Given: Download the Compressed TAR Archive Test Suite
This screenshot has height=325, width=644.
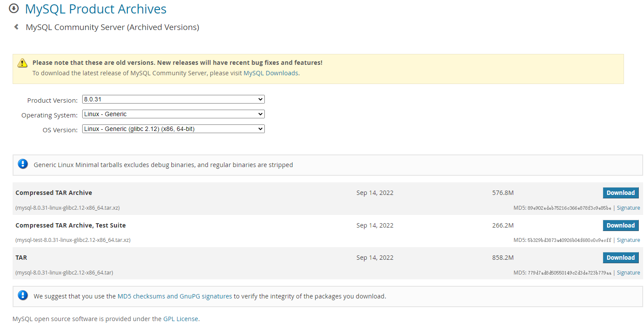Looking at the screenshot, I should (621, 225).
